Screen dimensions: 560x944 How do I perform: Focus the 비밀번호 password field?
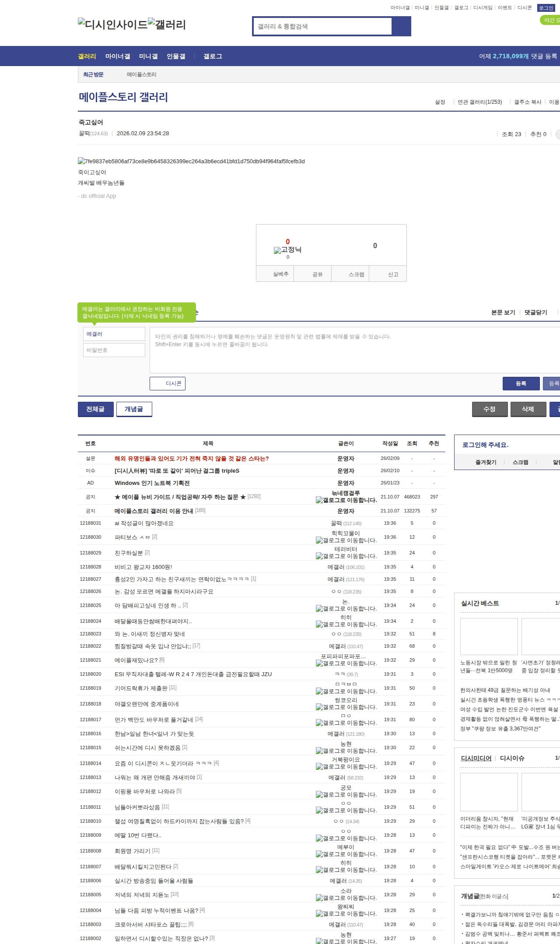[x=114, y=350]
